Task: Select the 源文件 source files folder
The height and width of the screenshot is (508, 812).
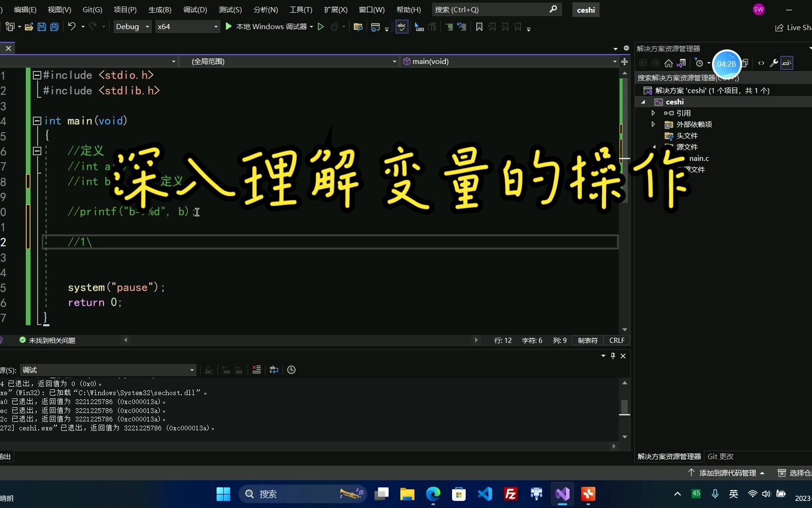Action: (x=687, y=147)
